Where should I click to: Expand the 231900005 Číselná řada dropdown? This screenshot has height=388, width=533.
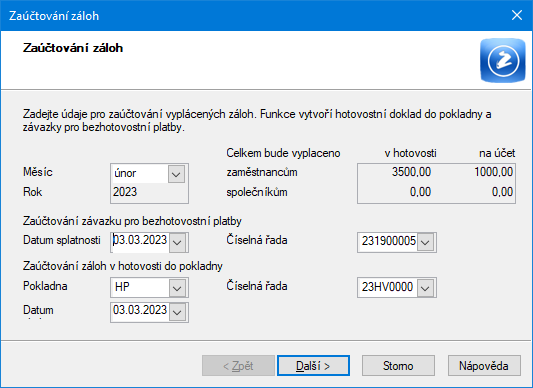pos(425,242)
